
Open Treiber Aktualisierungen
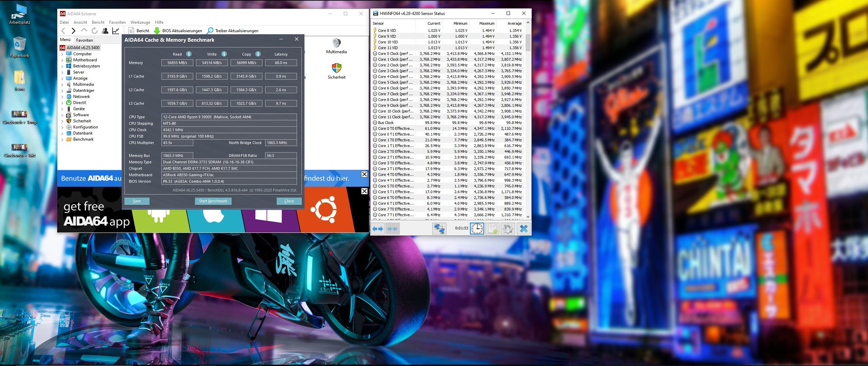[233, 31]
